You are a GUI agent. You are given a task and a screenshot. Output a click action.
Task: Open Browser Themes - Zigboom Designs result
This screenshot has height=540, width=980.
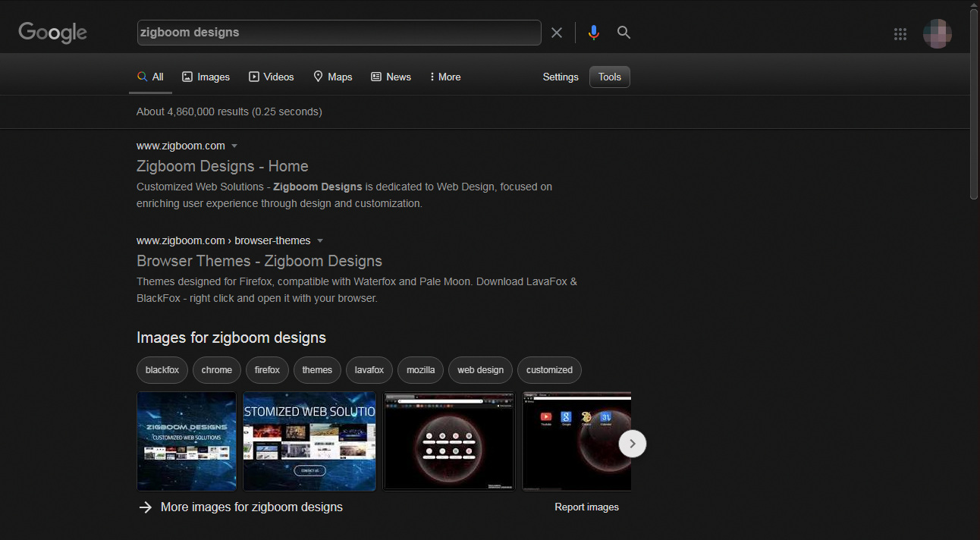point(259,261)
